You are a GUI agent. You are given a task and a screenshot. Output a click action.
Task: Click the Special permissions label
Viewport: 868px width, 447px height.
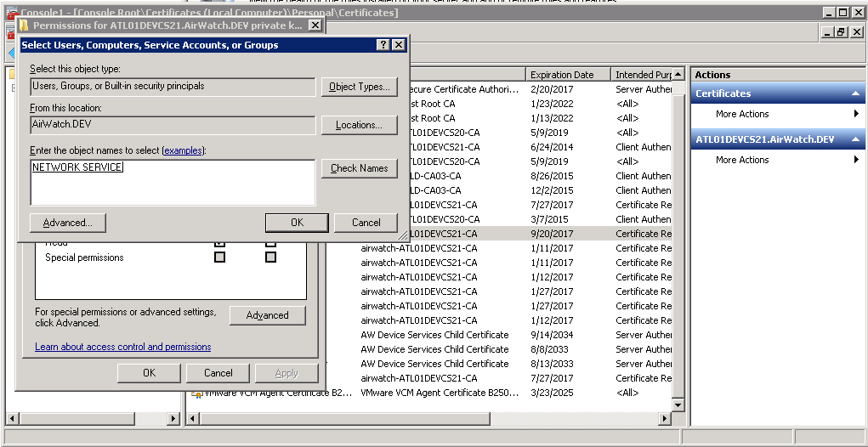(84, 257)
